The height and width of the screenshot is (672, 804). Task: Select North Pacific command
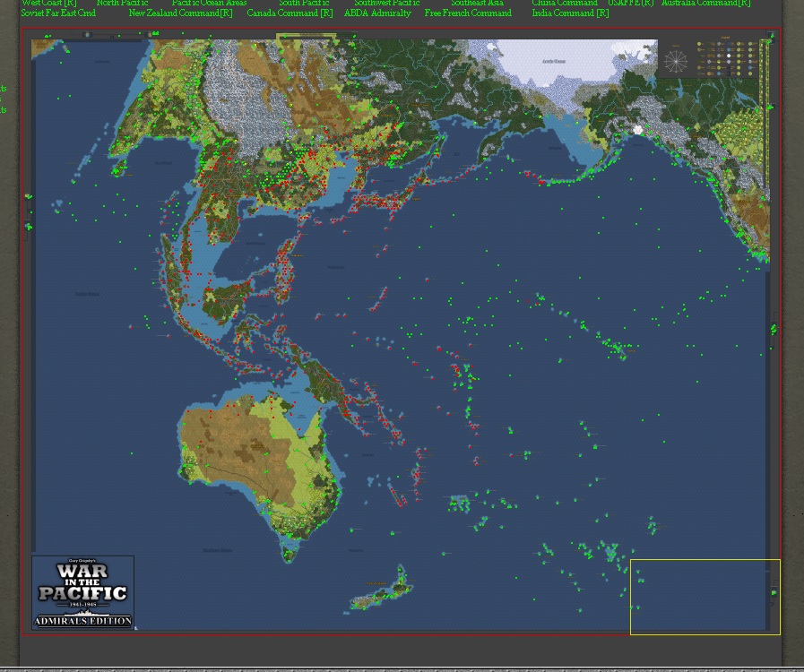tap(122, 3)
